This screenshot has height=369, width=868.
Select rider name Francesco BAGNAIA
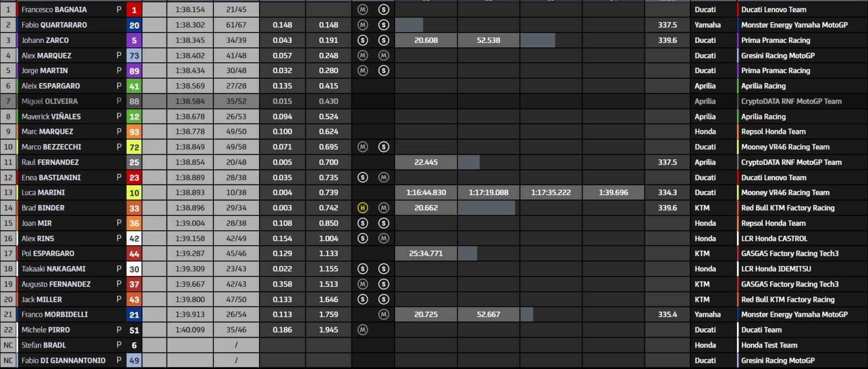[54, 9]
